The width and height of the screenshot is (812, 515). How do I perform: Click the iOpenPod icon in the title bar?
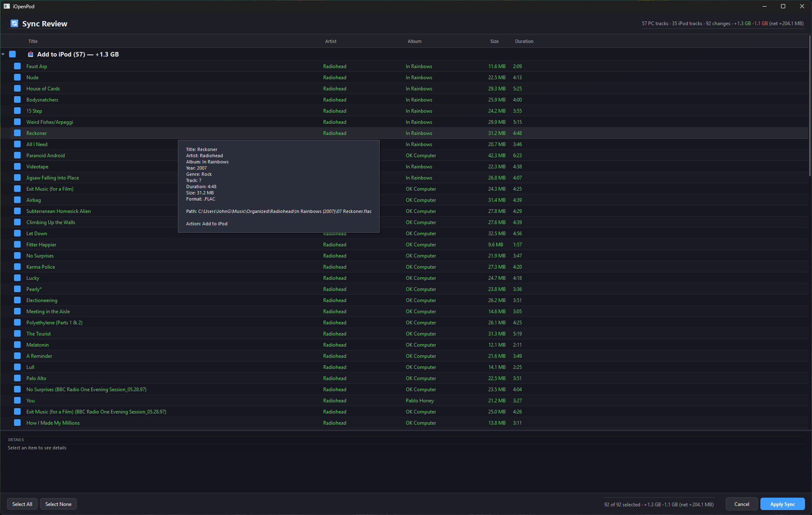click(6, 6)
